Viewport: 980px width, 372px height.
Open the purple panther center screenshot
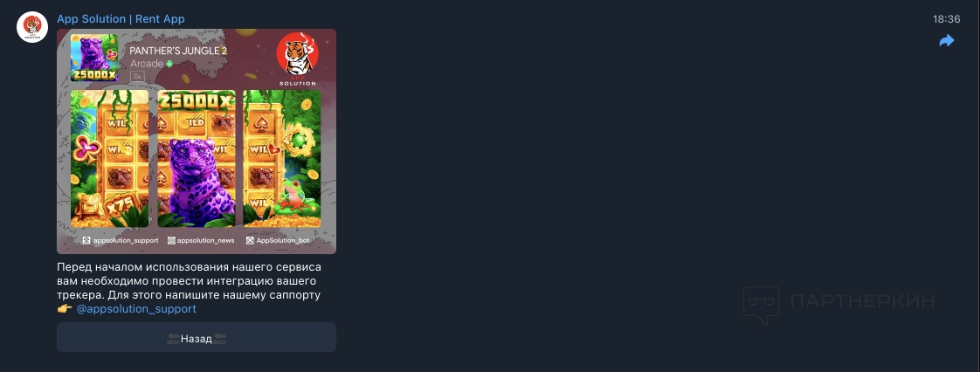(x=197, y=159)
